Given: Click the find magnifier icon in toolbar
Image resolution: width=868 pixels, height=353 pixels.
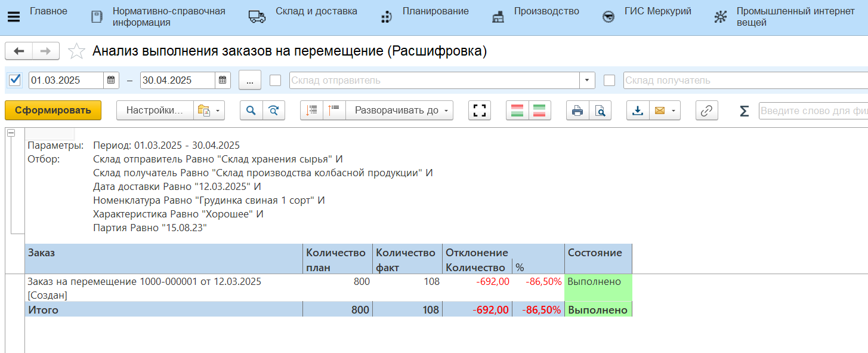Looking at the screenshot, I should click(x=251, y=110).
